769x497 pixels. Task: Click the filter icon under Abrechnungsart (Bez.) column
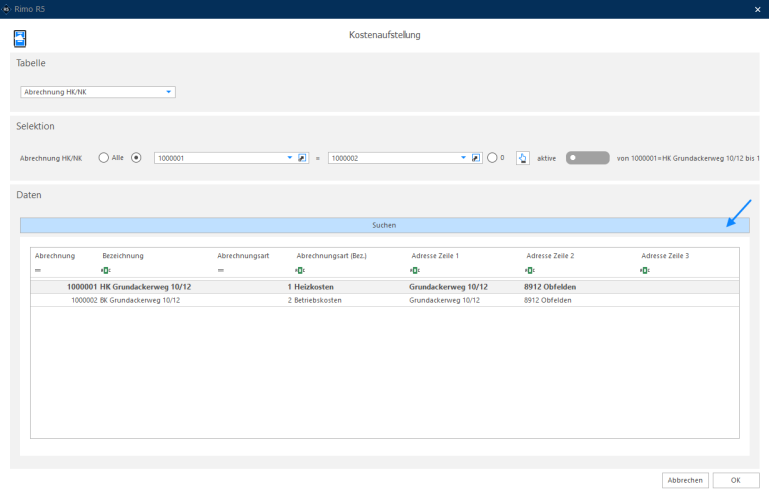click(x=300, y=270)
